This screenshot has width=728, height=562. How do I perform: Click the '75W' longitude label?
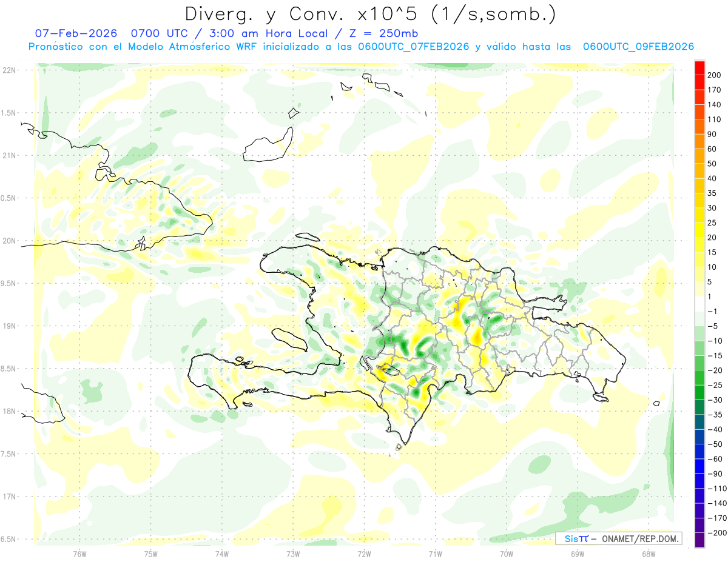point(150,554)
